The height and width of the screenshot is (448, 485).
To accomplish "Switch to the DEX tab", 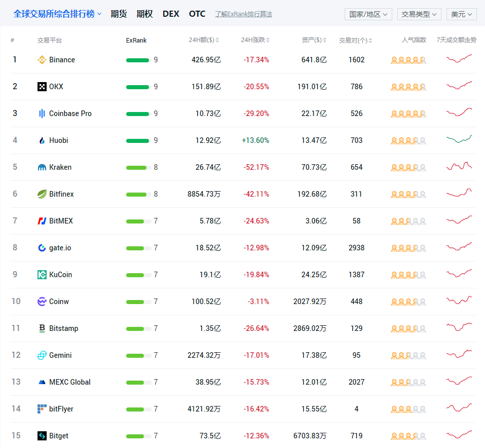I will (x=171, y=14).
